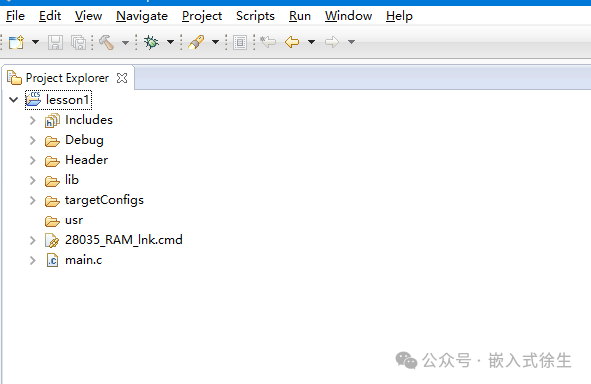Open the Build hammer dropdown arrow
Screen dimensions: 591x384
coord(126,42)
